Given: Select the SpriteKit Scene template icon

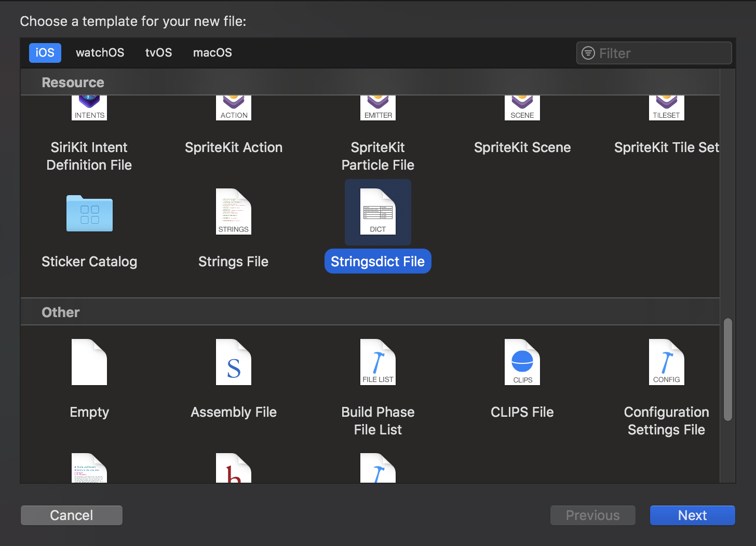Looking at the screenshot, I should click(x=522, y=108).
